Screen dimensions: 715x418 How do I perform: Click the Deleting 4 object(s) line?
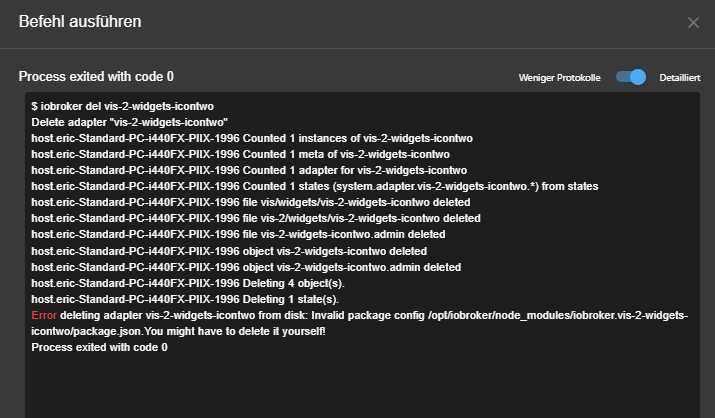pos(192,283)
